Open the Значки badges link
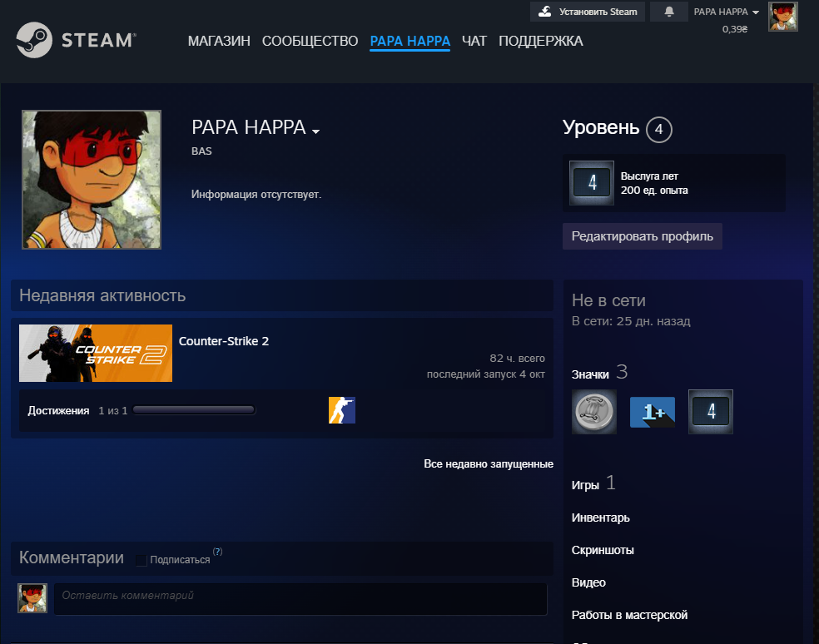 click(590, 374)
